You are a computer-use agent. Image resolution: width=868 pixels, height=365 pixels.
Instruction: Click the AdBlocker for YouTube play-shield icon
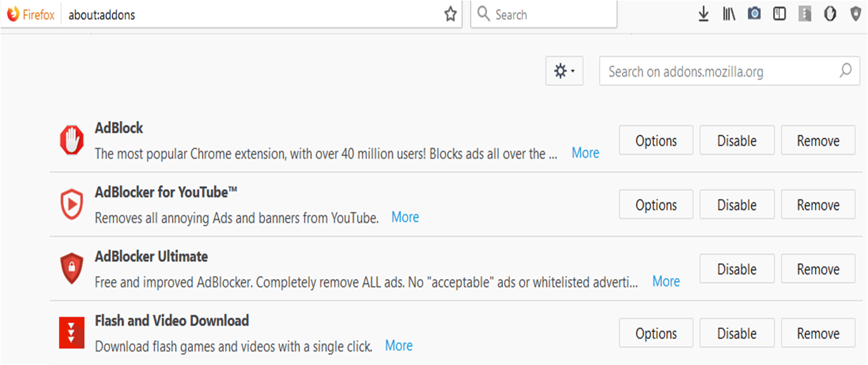click(71, 204)
